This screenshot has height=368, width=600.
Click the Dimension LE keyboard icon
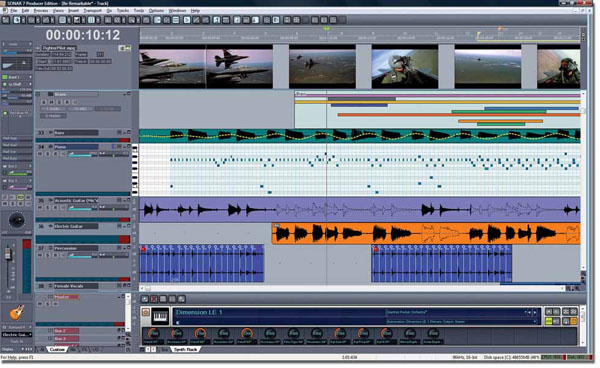point(161,316)
